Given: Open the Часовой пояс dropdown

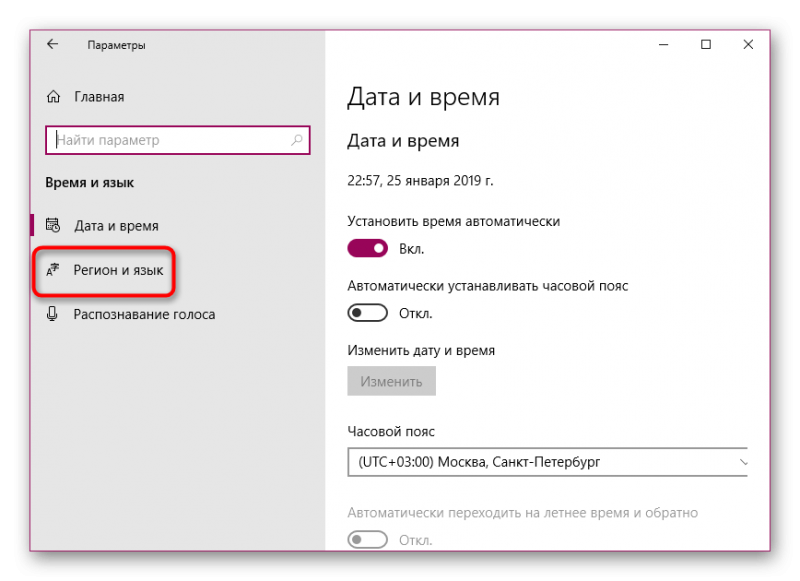Looking at the screenshot, I should 547,462.
